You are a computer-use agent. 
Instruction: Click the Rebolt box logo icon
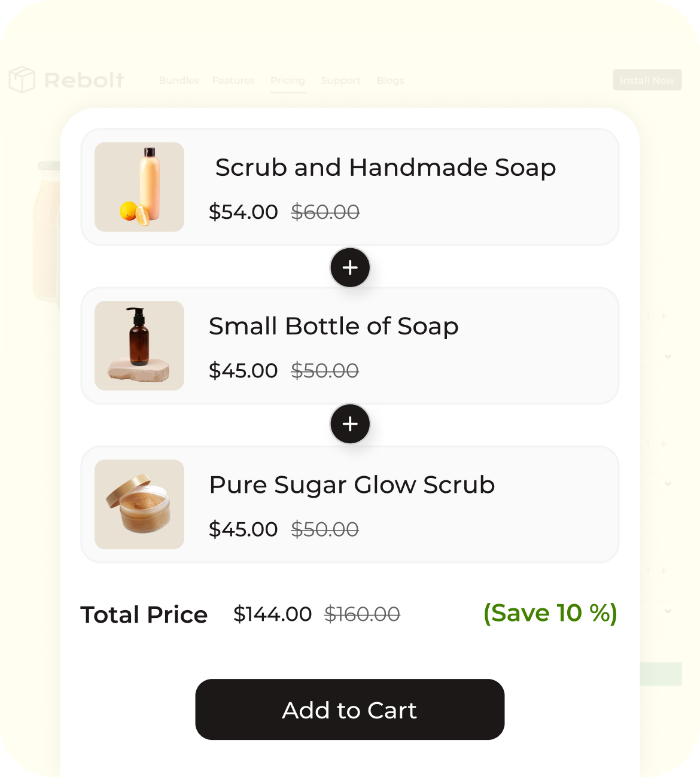(22, 80)
